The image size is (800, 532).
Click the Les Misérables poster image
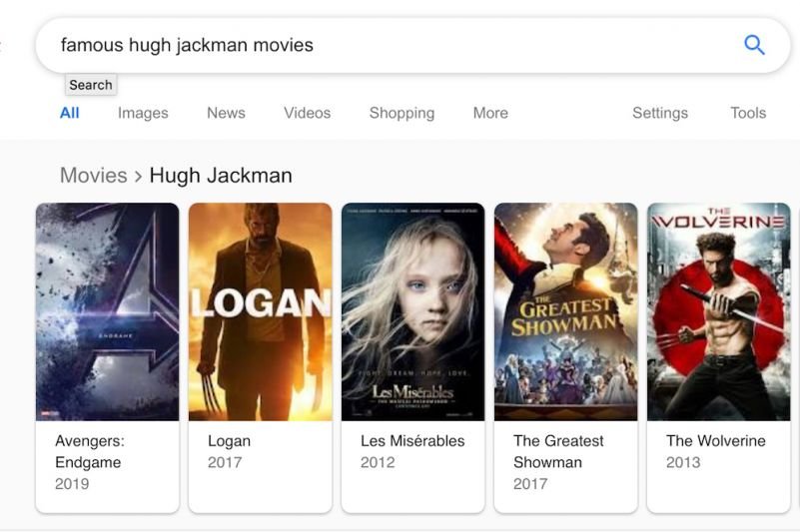(x=412, y=311)
